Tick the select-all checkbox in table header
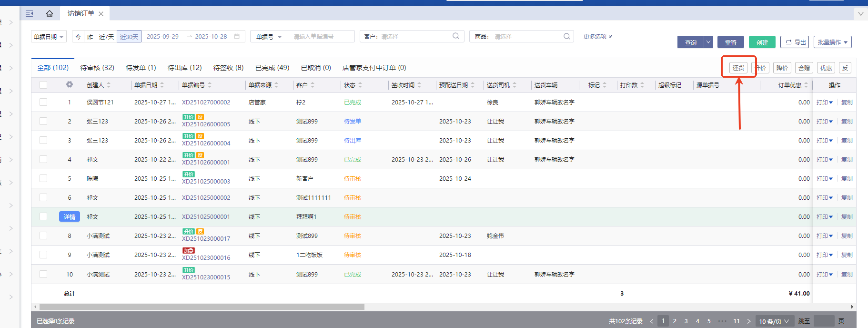 (43, 85)
